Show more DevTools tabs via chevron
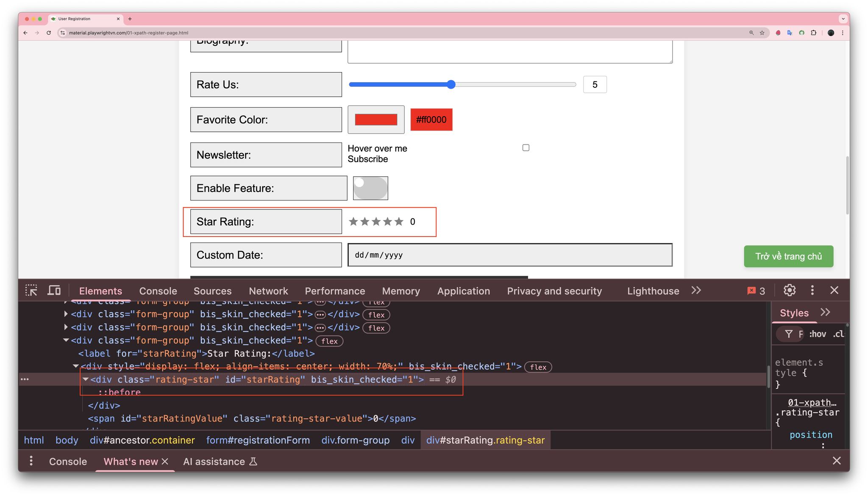 (696, 290)
